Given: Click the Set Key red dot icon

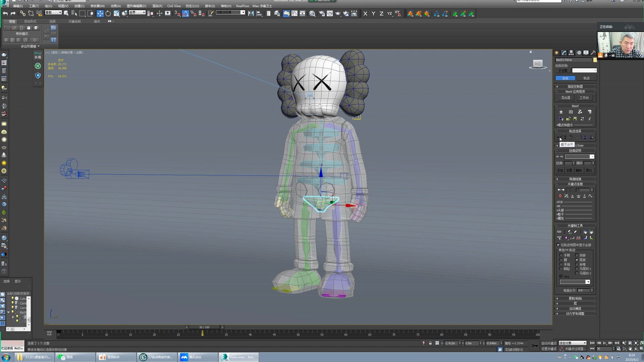Looking at the screenshot, I should tap(560, 196).
